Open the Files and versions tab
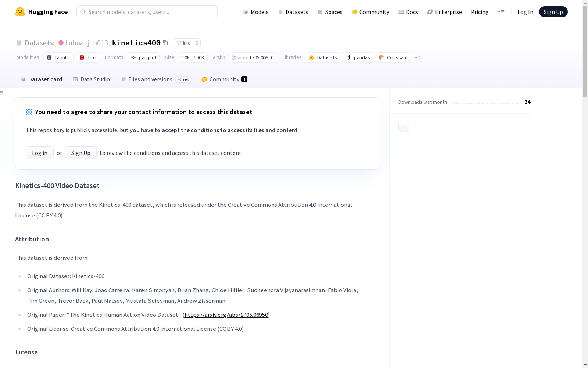 coord(155,79)
